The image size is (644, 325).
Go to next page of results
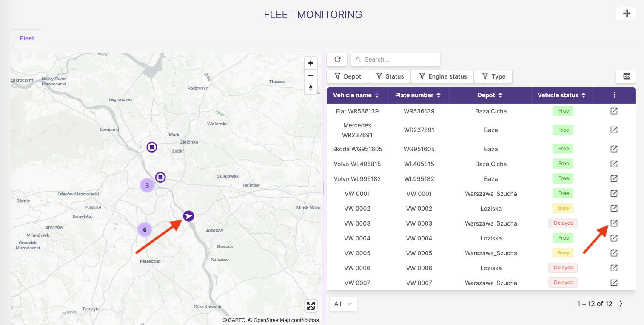[x=621, y=304]
